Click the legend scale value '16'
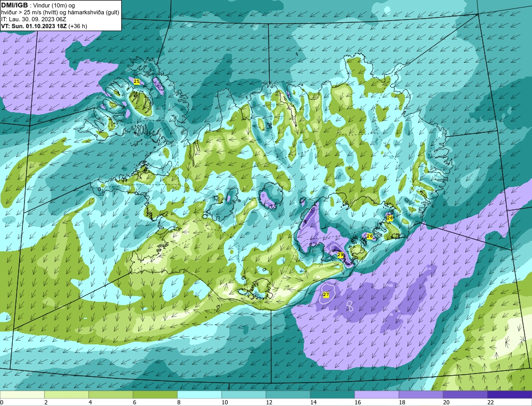The width and height of the screenshot is (532, 406). click(x=358, y=402)
